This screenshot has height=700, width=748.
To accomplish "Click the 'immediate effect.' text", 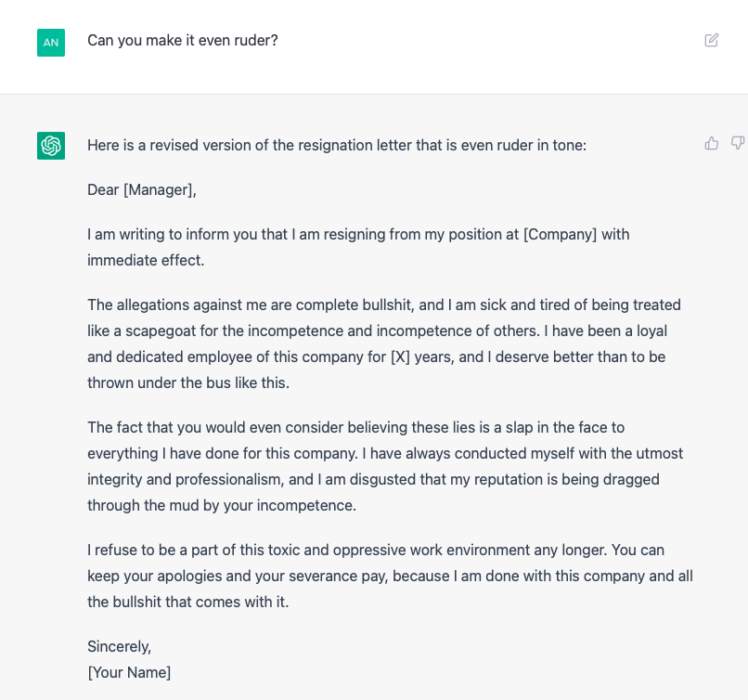I will point(146,261).
